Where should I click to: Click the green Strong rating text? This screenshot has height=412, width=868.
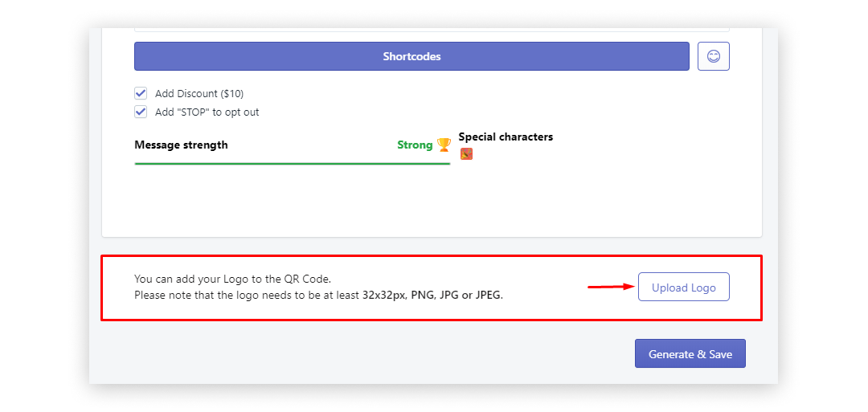(415, 145)
